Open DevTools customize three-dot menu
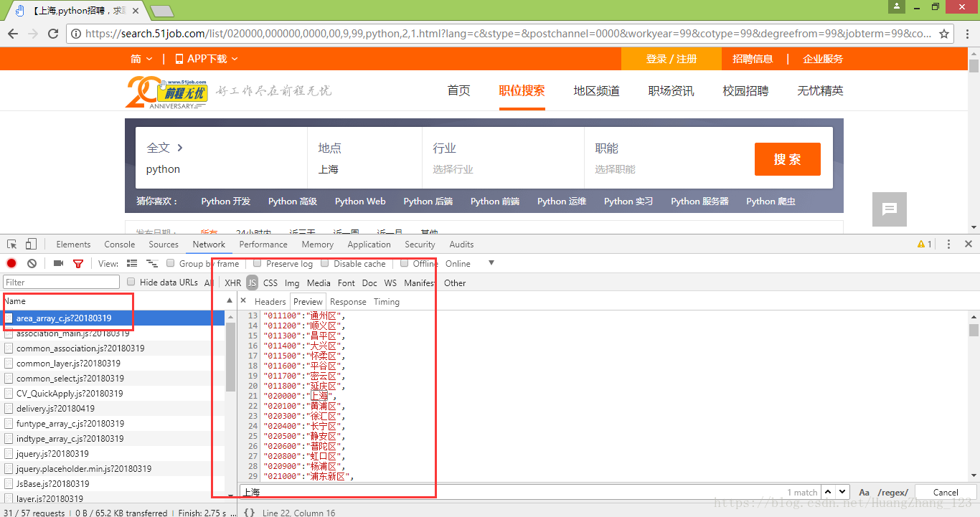 [949, 244]
